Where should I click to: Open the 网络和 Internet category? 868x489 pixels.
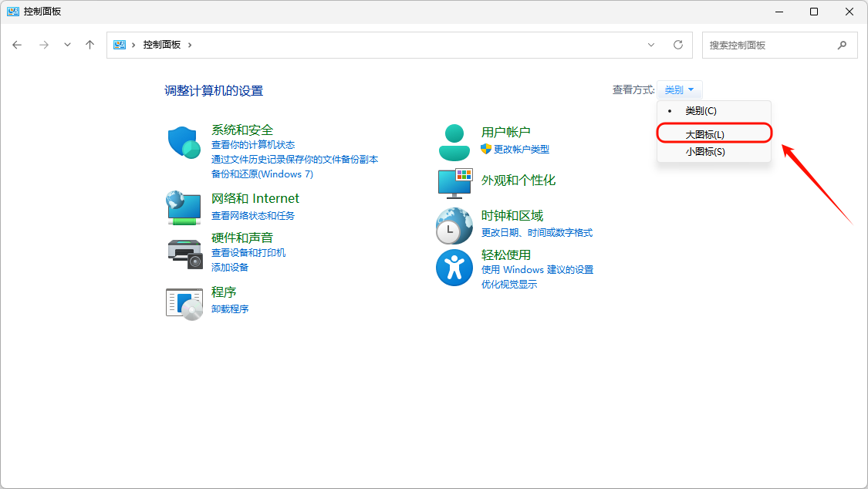click(x=255, y=198)
